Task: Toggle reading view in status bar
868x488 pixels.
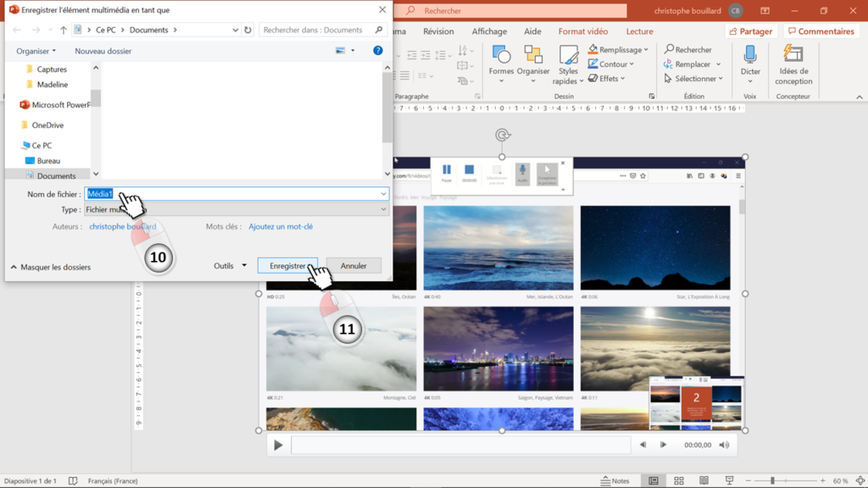Action: 704,481
